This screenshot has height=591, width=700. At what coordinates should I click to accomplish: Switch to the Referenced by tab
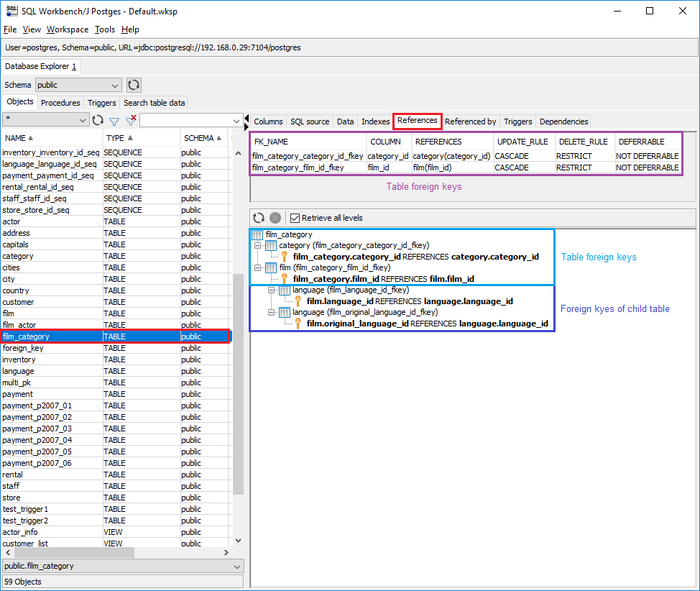470,122
